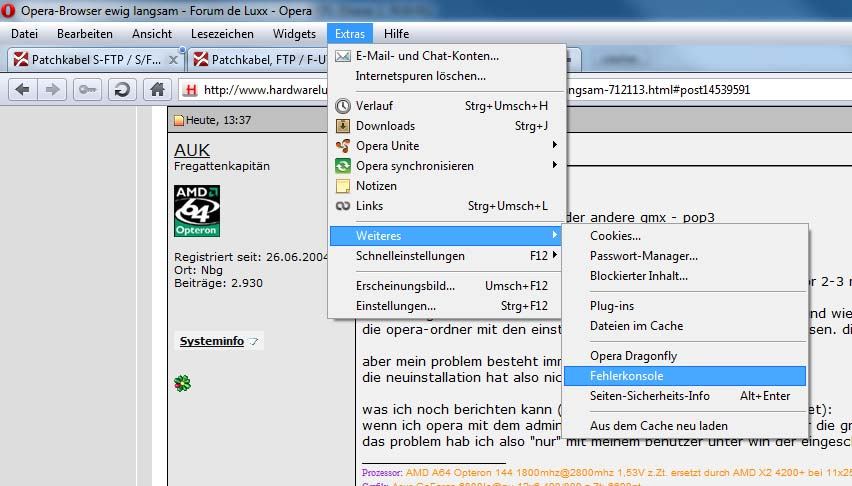
Task: Open Seiten-Sicherheits-Info entry
Action: pos(685,396)
